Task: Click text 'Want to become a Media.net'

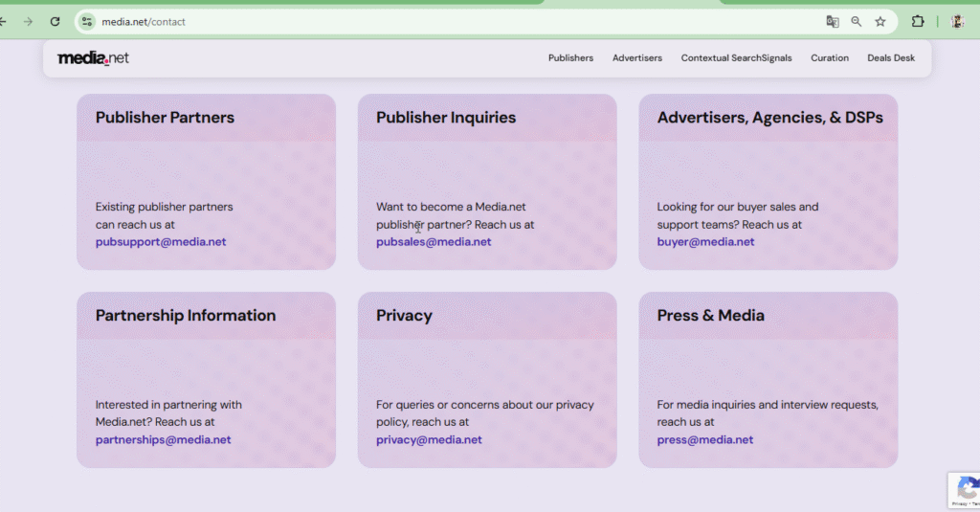Action: [451, 207]
